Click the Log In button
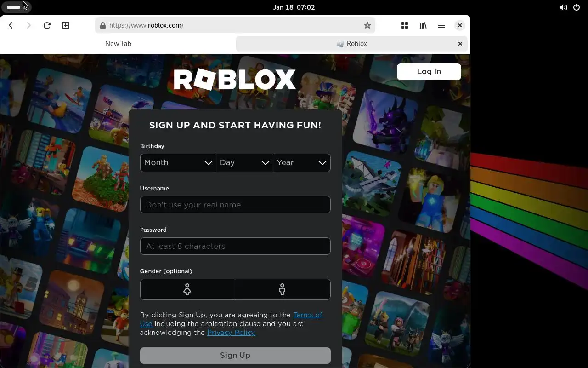Image resolution: width=588 pixels, height=368 pixels. [429, 71]
